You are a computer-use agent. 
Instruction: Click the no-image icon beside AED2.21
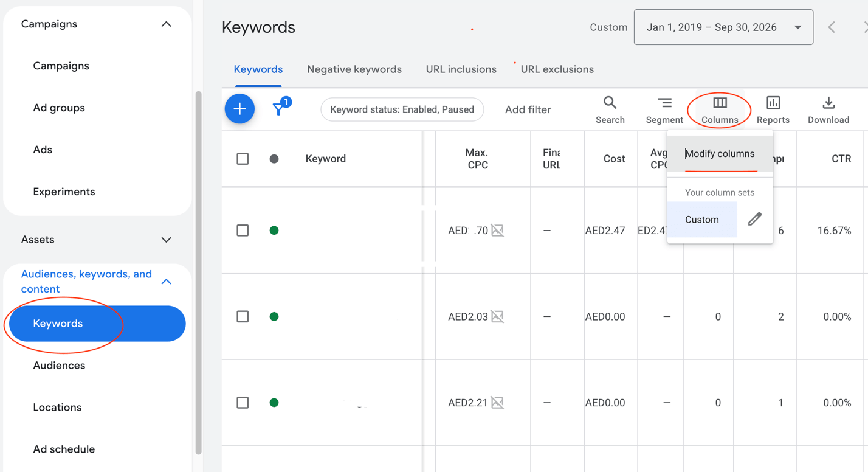[497, 403]
